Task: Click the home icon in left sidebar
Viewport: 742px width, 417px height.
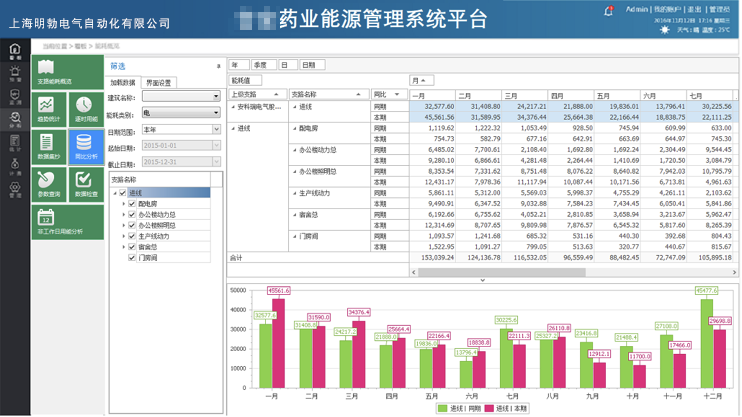Action: click(14, 51)
